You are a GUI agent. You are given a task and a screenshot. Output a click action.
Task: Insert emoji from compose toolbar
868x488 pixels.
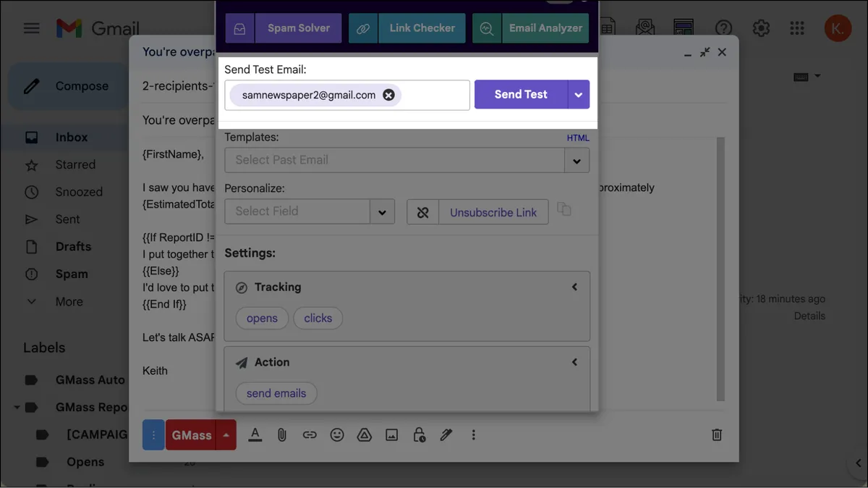click(337, 434)
